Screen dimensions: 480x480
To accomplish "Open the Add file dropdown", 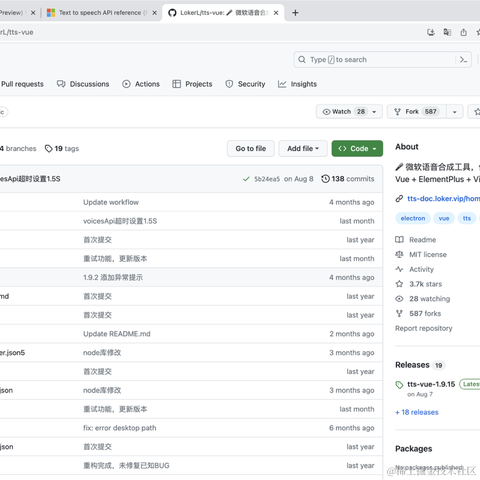I will [x=303, y=149].
